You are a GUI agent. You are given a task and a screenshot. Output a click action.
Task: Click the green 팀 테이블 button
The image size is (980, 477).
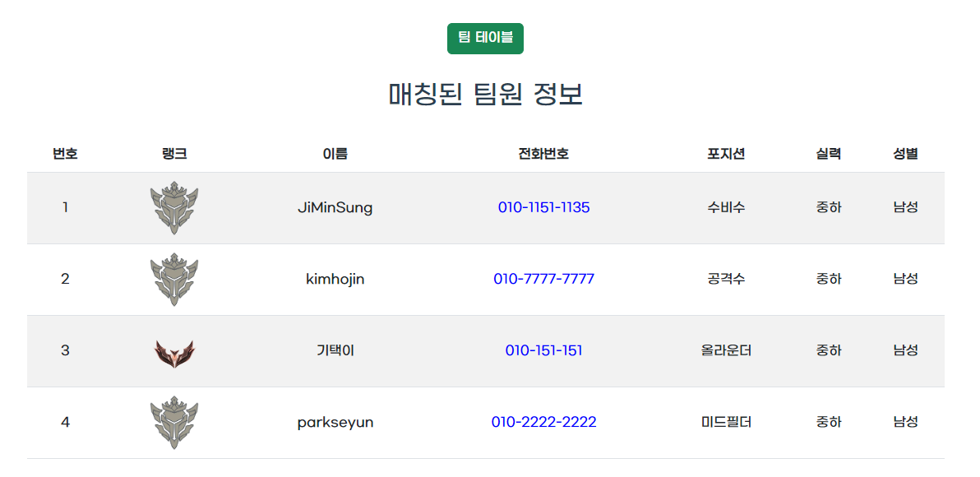[485, 39]
